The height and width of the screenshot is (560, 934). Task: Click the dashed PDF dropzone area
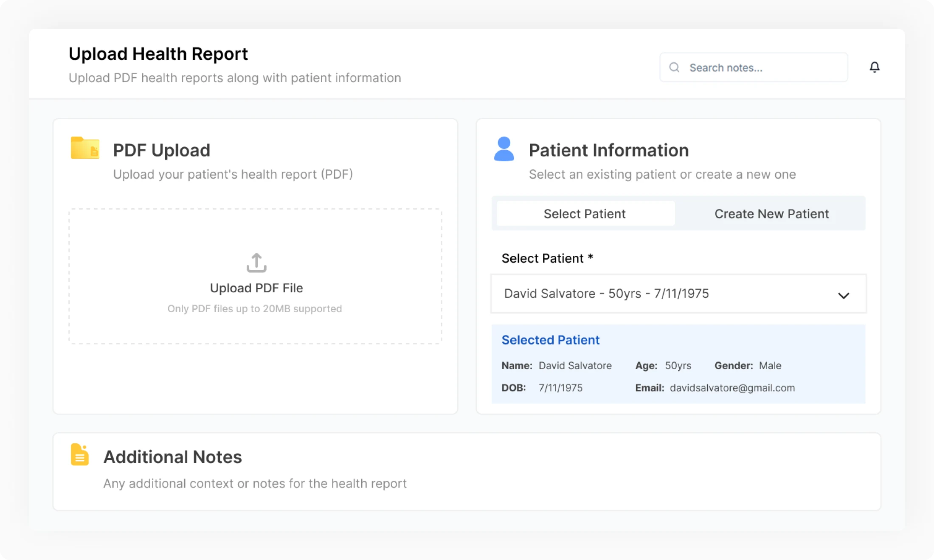[256, 276]
